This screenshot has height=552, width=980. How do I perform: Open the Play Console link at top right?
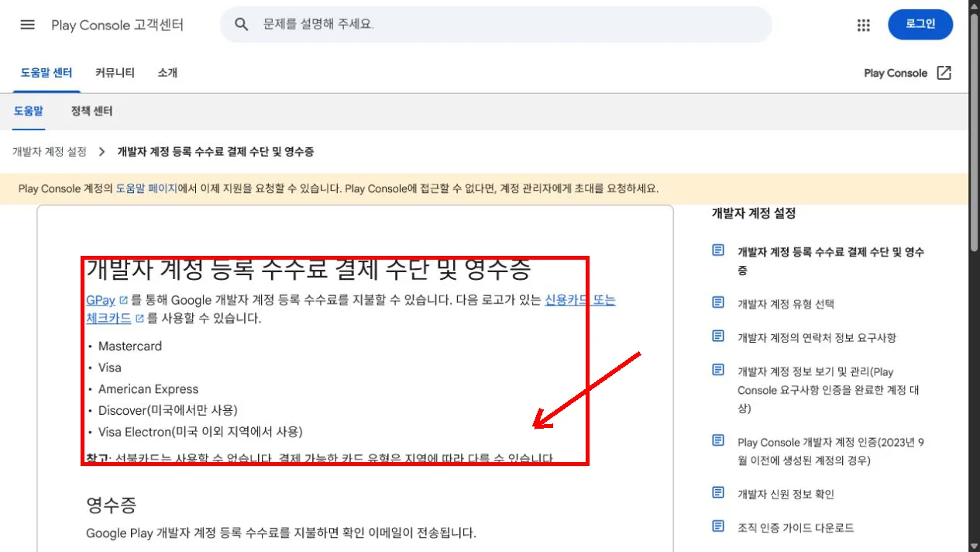coord(896,73)
